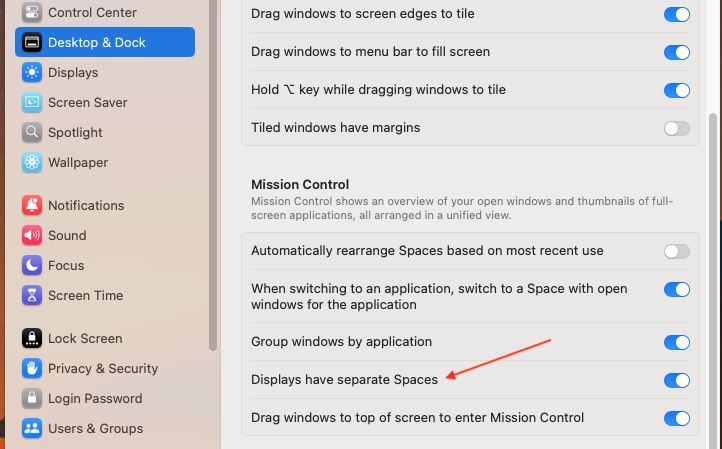The height and width of the screenshot is (449, 722).
Task: Enable Tiled windows have margins
Action: [676, 128]
